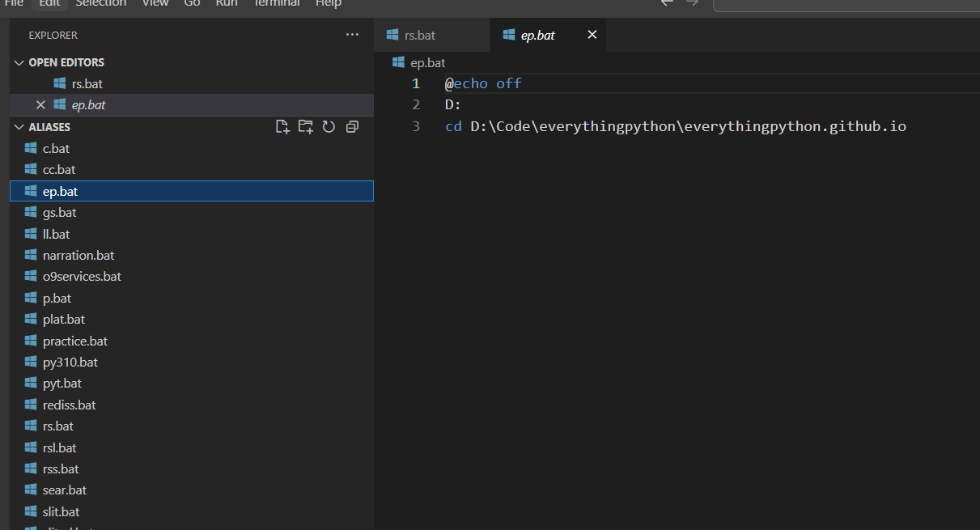Create a new file in ALIASES folder
This screenshot has width=980, height=530.
(282, 126)
